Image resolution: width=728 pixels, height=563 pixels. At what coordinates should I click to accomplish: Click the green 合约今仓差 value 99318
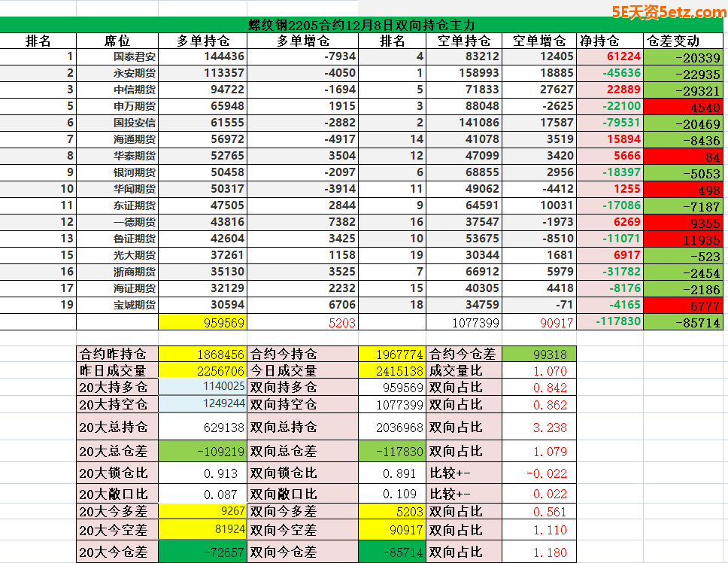pos(538,354)
